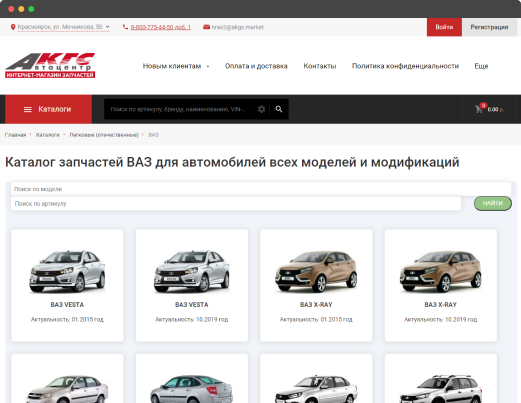Viewport: 521px width, 403px height.
Task: Open the Контакты menu item
Action: pos(320,66)
